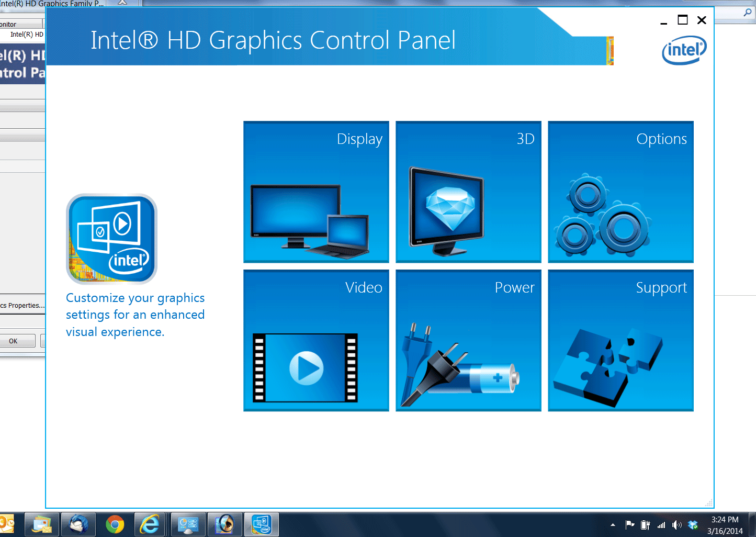Select the Monitor tab in background dialog
The image size is (756, 537).
point(20,24)
